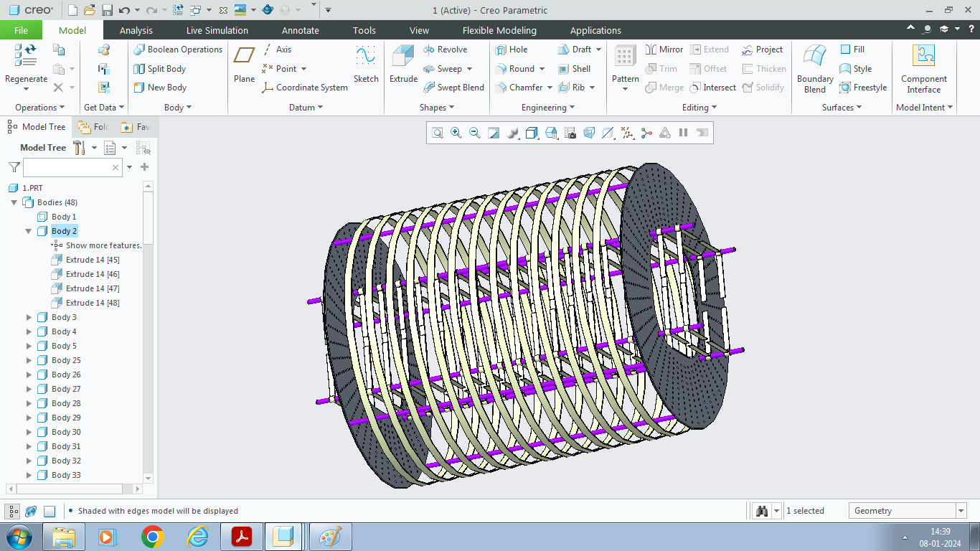Open the Style surface tool
The height and width of the screenshot is (551, 980).
tap(856, 69)
